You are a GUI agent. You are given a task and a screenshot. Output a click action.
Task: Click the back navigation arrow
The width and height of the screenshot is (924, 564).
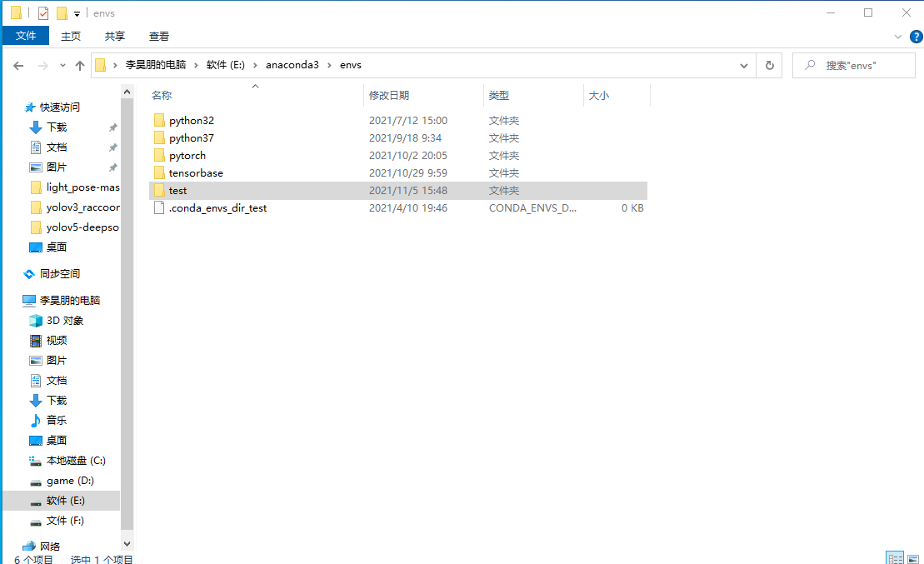[x=18, y=66]
